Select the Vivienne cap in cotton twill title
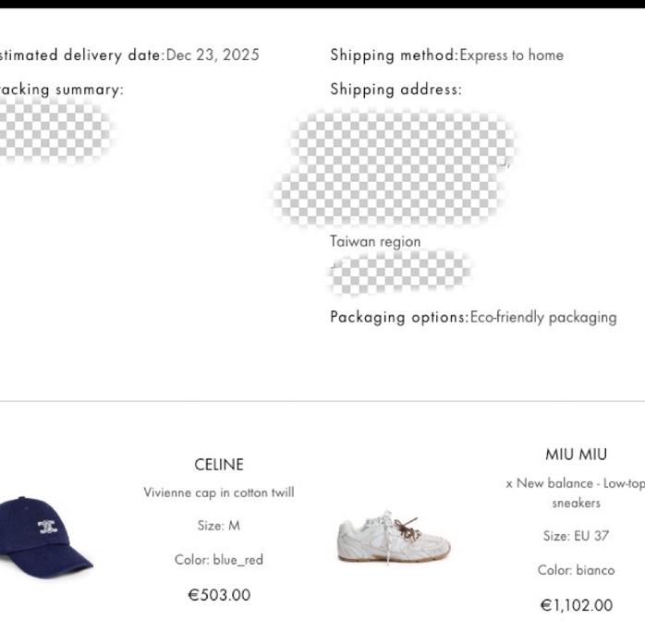Viewport: 645px width, 644px height. pos(219,492)
